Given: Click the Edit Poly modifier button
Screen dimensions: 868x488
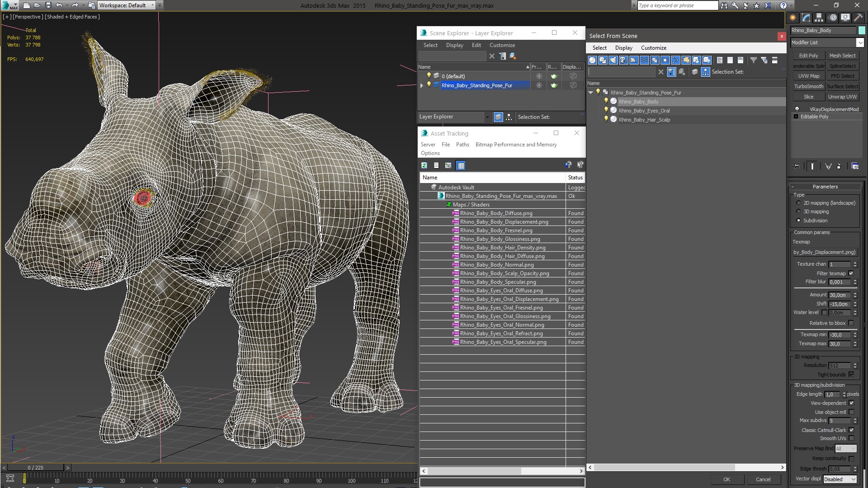Looking at the screenshot, I should pos(808,56).
